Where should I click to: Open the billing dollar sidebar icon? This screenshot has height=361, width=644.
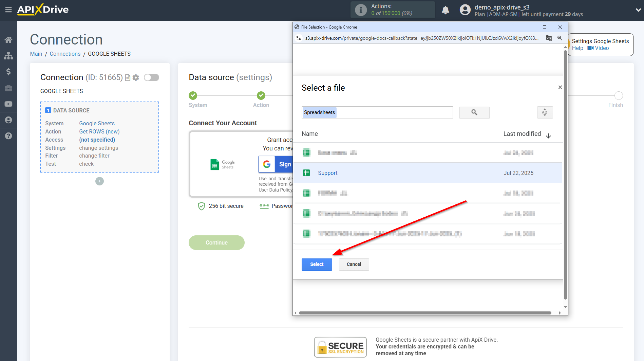[8, 72]
